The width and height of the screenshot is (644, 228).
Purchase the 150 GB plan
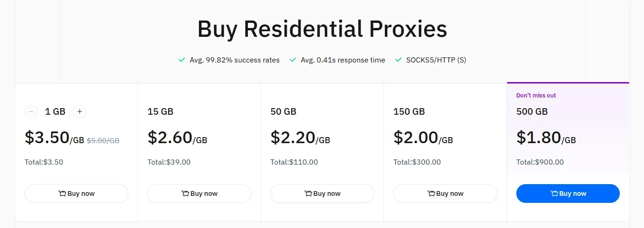tap(445, 193)
